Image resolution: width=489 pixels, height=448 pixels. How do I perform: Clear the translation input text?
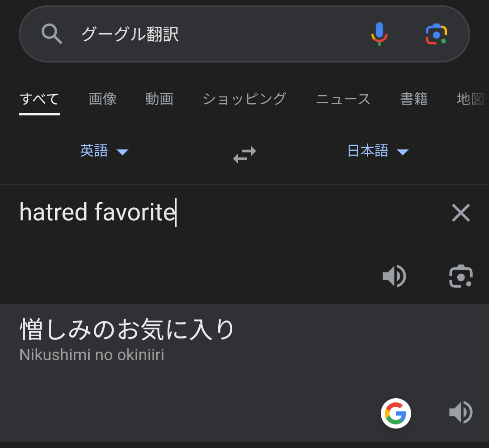(461, 213)
